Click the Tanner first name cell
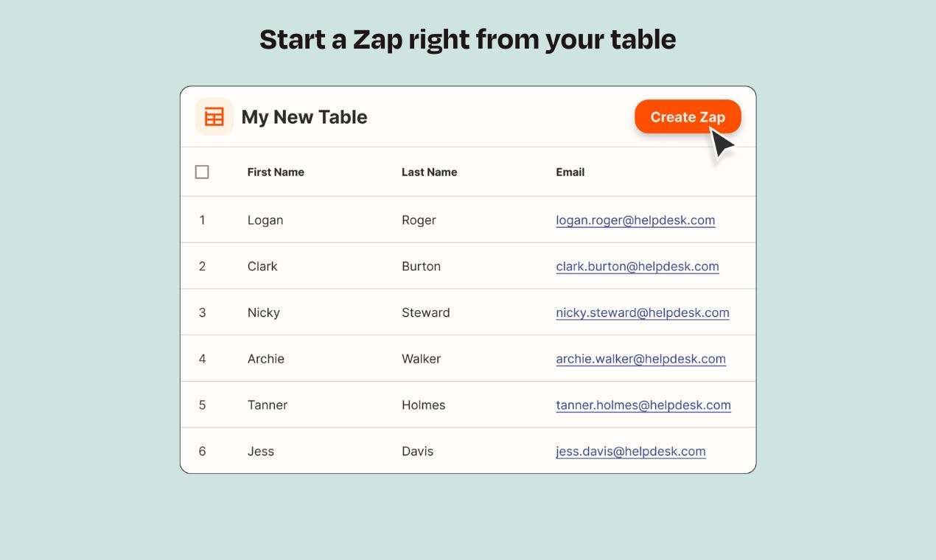The height and width of the screenshot is (560, 936). 268,405
